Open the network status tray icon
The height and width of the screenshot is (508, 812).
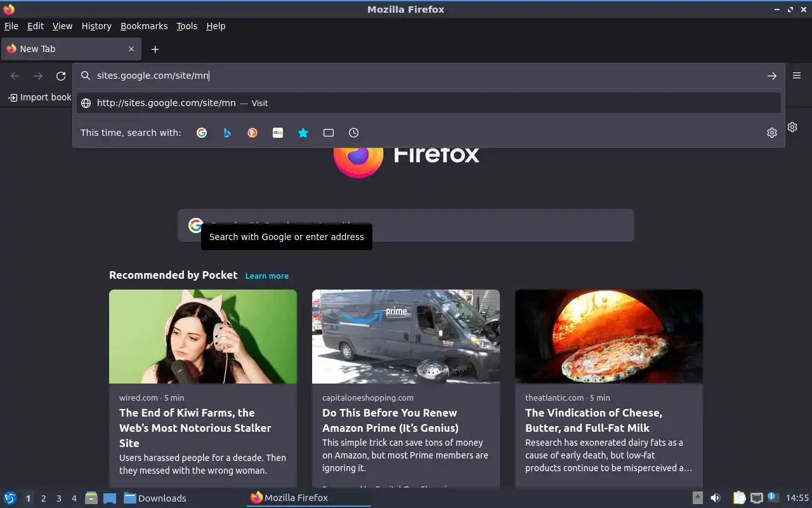pos(756,498)
